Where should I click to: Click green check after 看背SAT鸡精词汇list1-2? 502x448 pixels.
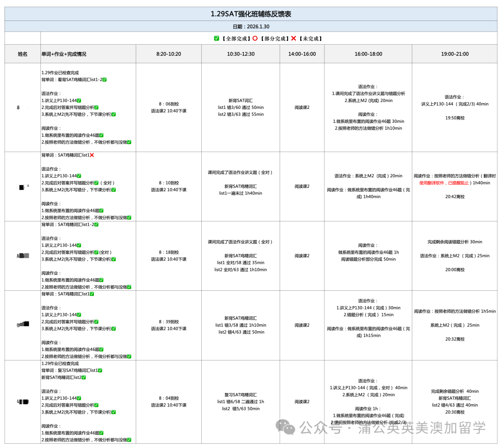click(105, 80)
